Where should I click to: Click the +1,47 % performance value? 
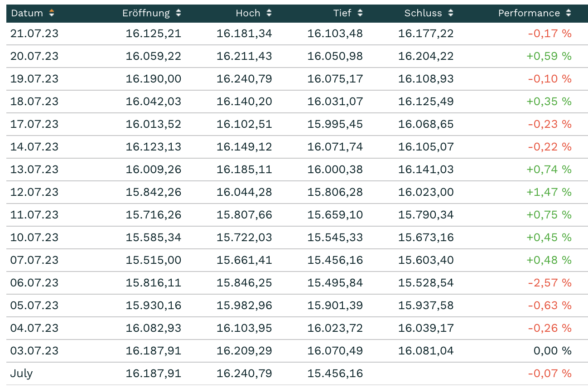(549, 192)
